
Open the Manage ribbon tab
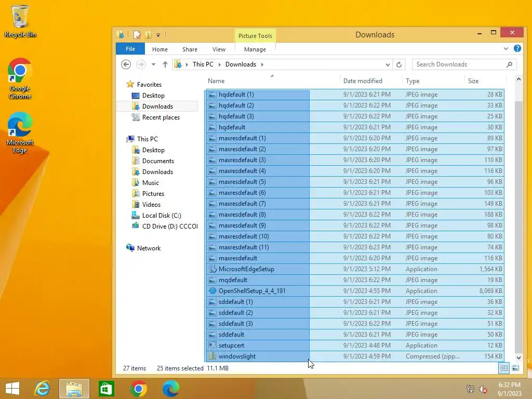click(255, 49)
